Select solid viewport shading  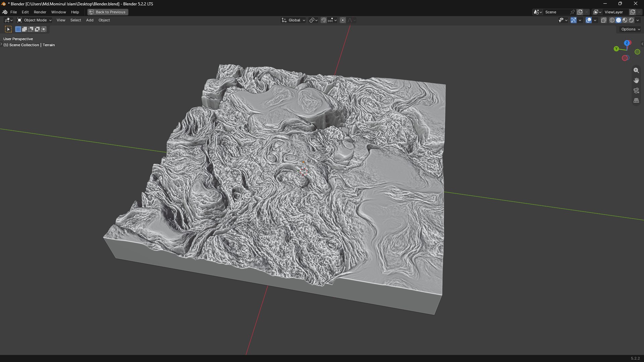[x=619, y=20]
